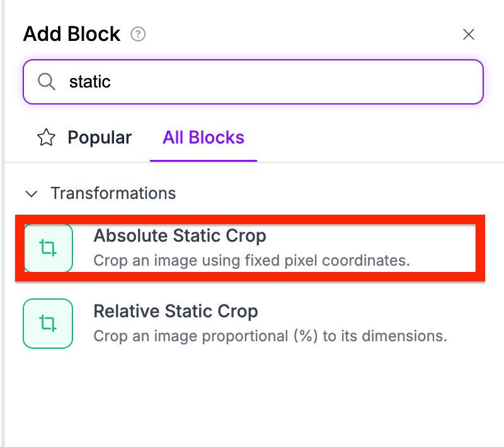
Task: Select the All Blocks tab
Action: 203,138
